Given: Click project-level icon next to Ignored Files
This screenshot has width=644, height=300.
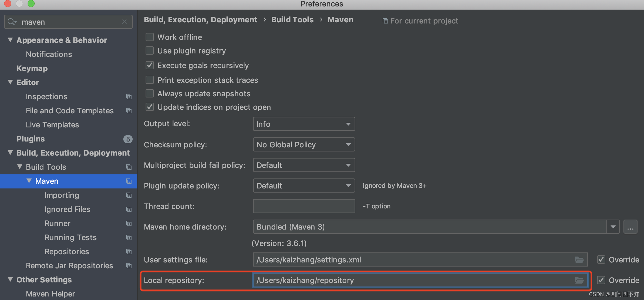Looking at the screenshot, I should point(129,209).
